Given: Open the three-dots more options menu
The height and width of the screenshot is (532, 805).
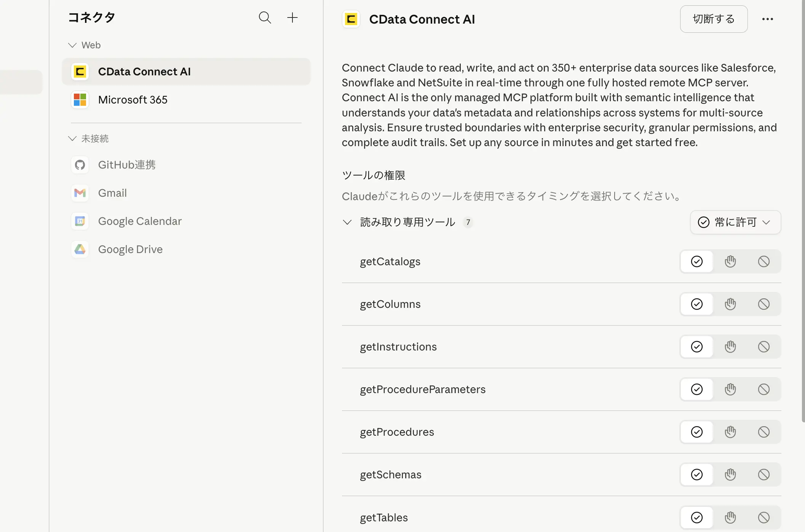Looking at the screenshot, I should (x=767, y=19).
